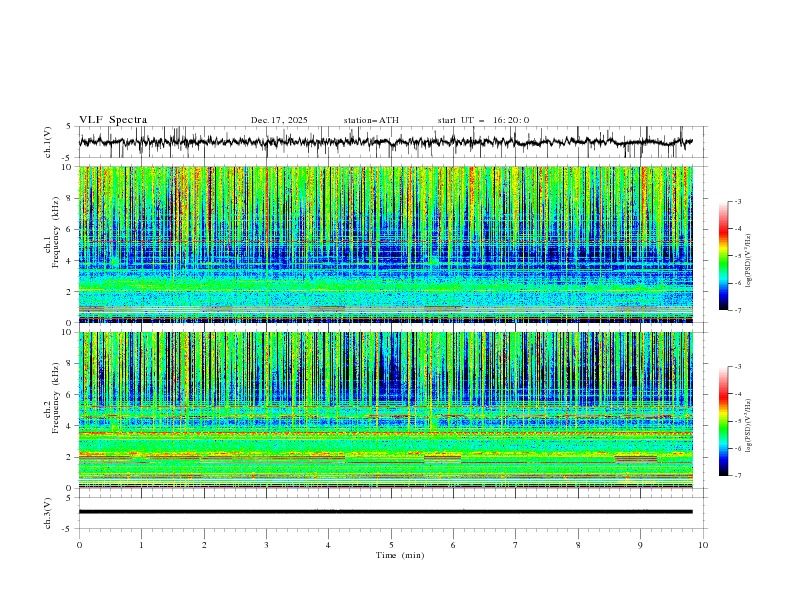Click the "Time (min)" axis label
The height and width of the screenshot is (612, 792).
400,555
